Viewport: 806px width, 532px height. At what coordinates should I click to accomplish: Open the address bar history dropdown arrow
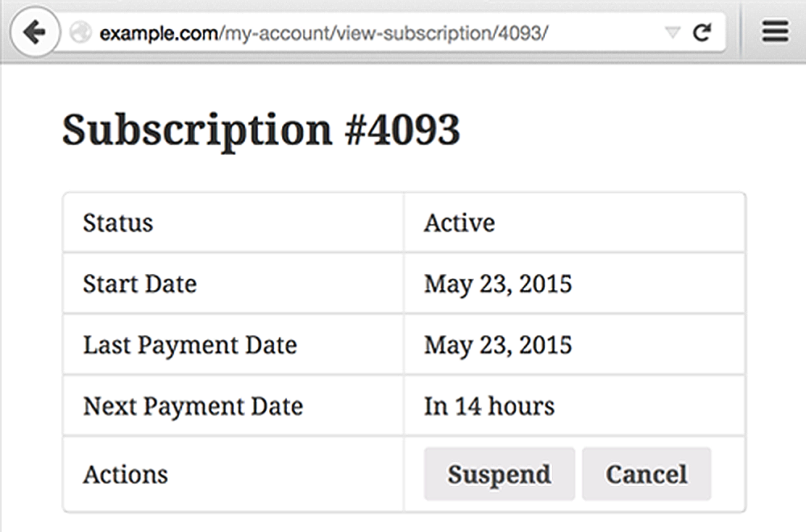pos(671,33)
